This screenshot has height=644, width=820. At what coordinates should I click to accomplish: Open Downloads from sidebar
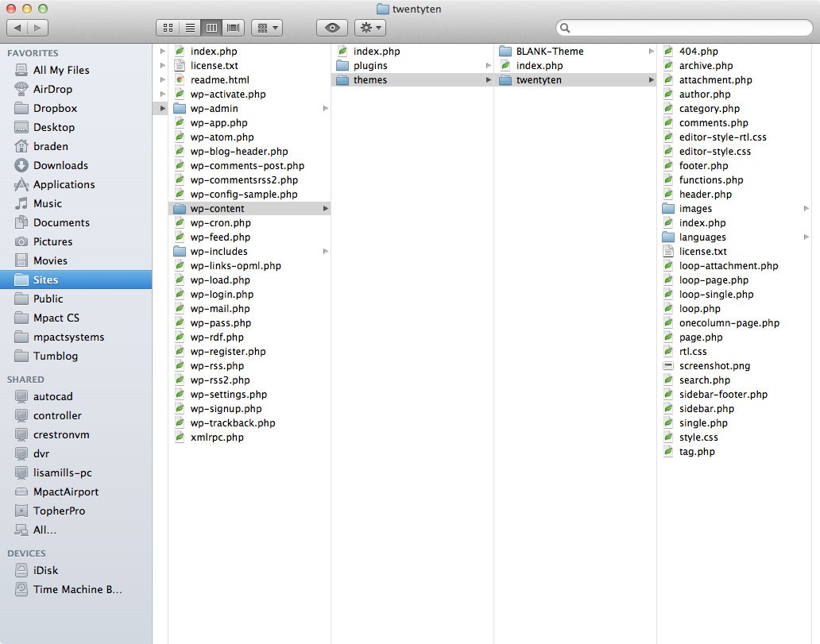(x=75, y=166)
